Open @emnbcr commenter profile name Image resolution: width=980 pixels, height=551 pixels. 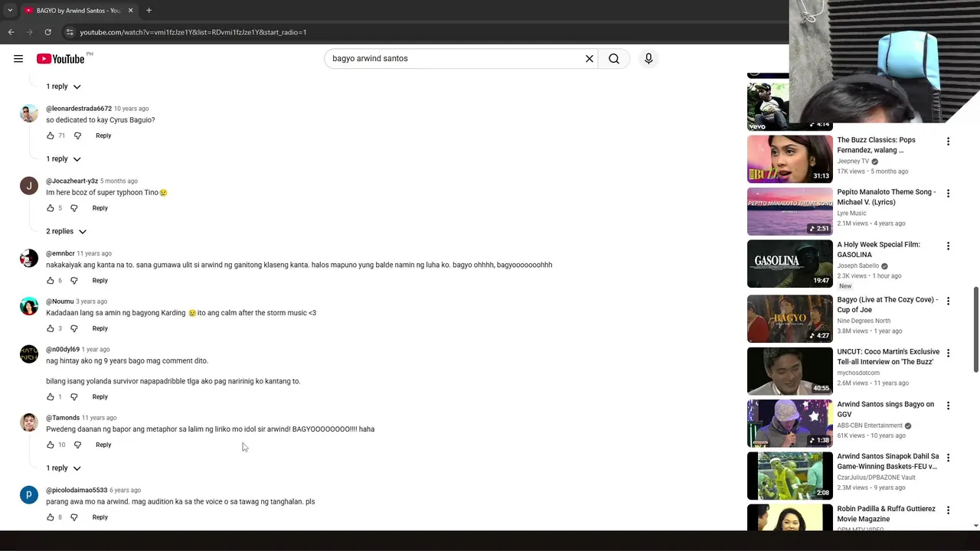click(x=60, y=253)
